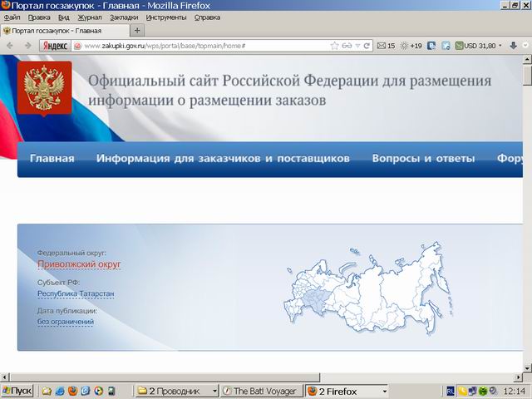The image size is (532, 399).
Task: Open the Инструменты menu
Action: [166, 17]
